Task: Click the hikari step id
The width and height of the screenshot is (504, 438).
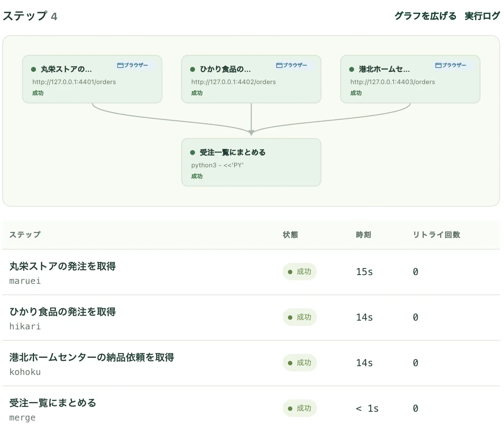Action: click(25, 326)
